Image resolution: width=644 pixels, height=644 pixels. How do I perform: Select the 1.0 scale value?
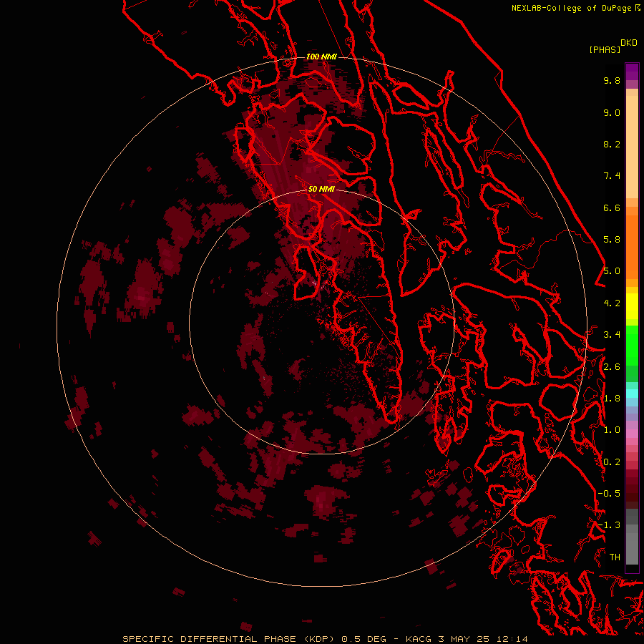pyautogui.click(x=612, y=430)
